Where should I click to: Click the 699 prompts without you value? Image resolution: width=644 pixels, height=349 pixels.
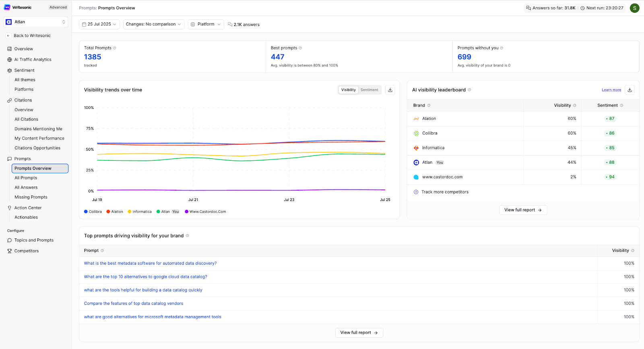[x=464, y=57]
